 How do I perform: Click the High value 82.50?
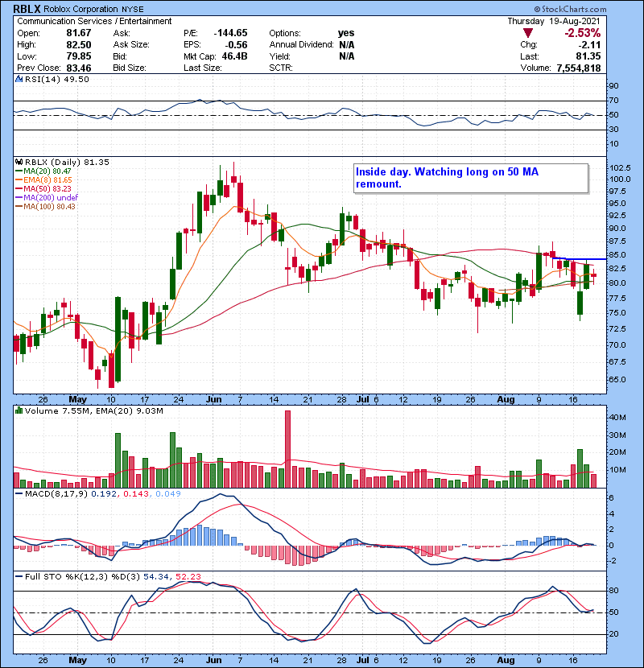coord(78,45)
